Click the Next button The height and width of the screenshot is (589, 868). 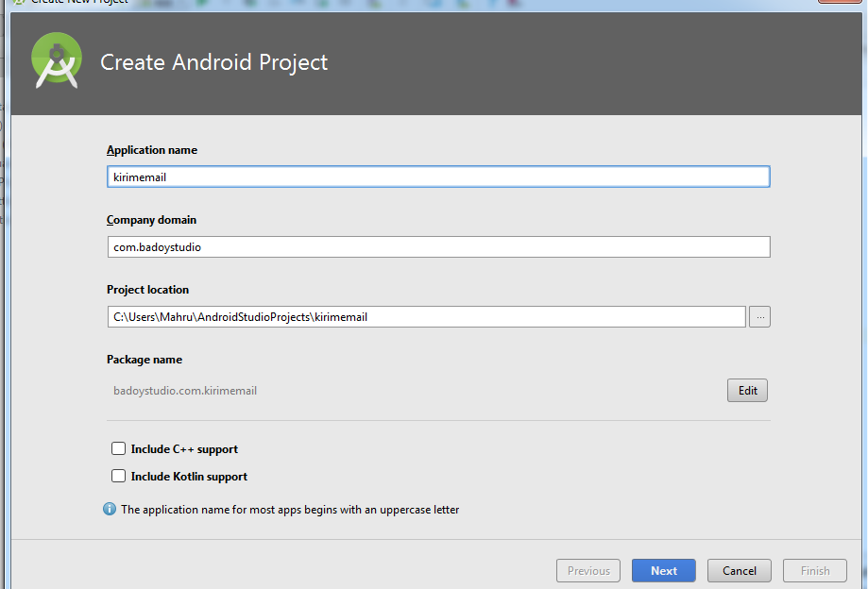point(663,570)
